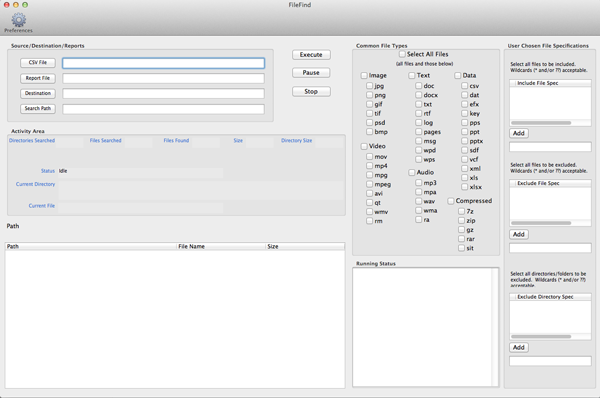Check the 7z file type
Screen dimensions: 600x398
click(x=461, y=211)
